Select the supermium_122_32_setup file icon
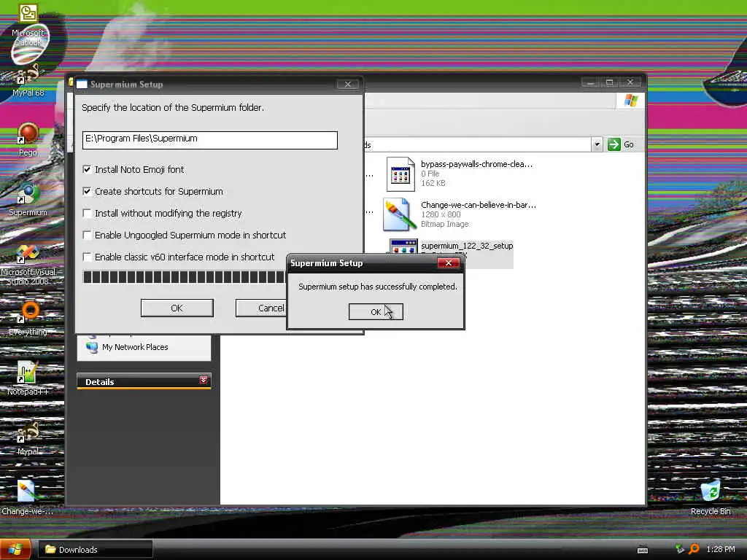747x560 pixels. click(403, 246)
